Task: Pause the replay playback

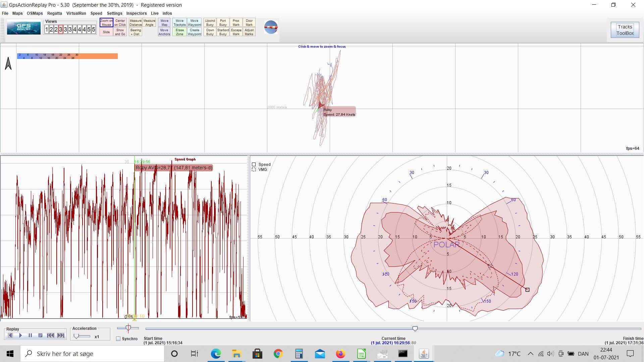Action: click(x=30, y=336)
